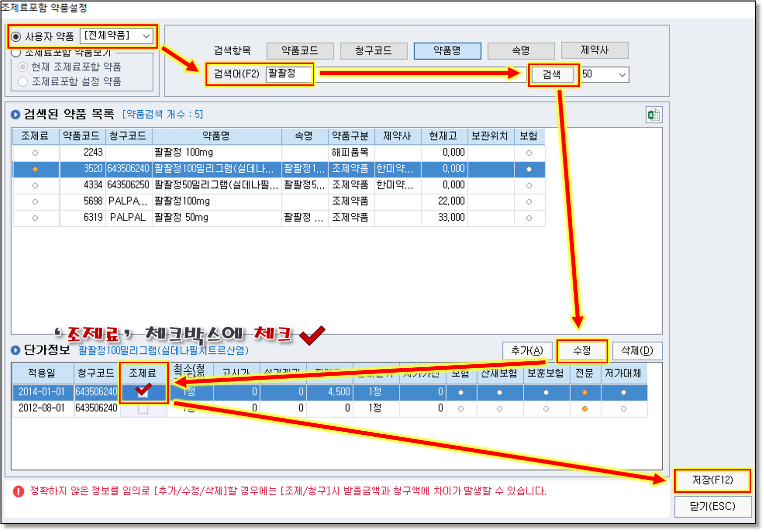Viewport: 764px width, 532px height.
Task: Close dialog with 닫기(ESC) button
Action: pos(712,506)
